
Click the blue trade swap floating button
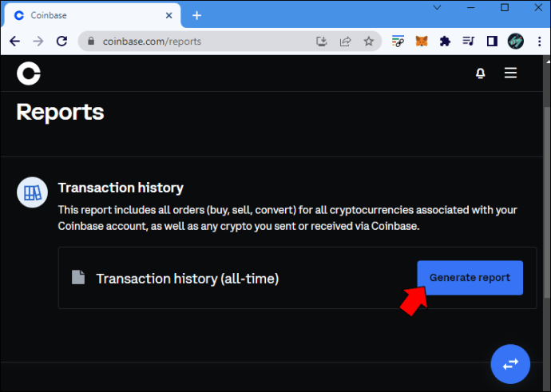(x=510, y=364)
